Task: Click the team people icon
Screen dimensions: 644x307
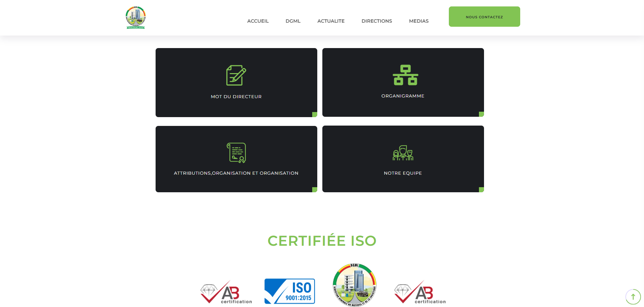Action: [403, 153]
